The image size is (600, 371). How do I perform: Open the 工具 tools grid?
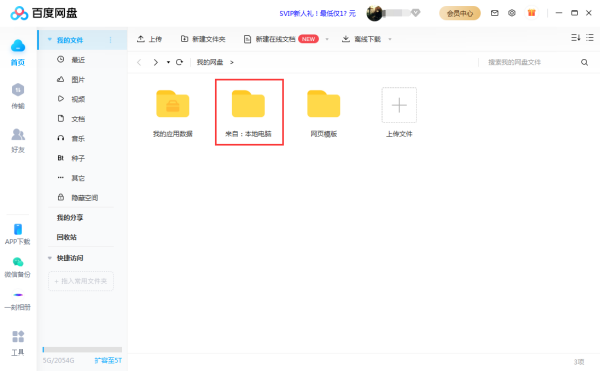click(18, 343)
